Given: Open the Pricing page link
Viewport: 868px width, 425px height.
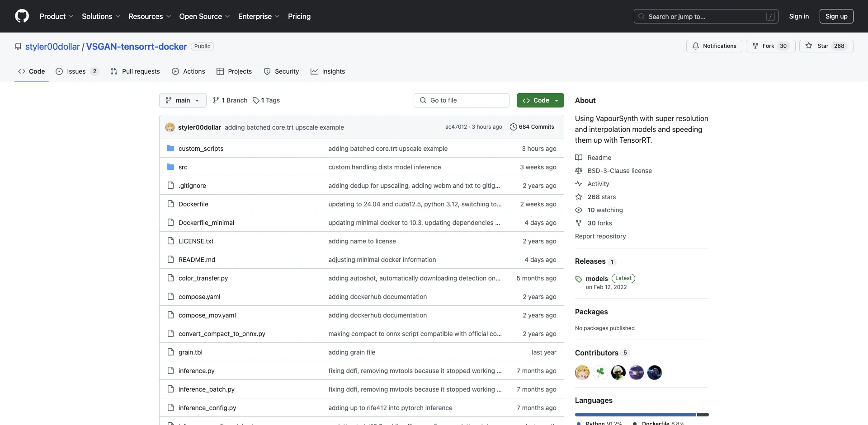Looking at the screenshot, I should [299, 16].
